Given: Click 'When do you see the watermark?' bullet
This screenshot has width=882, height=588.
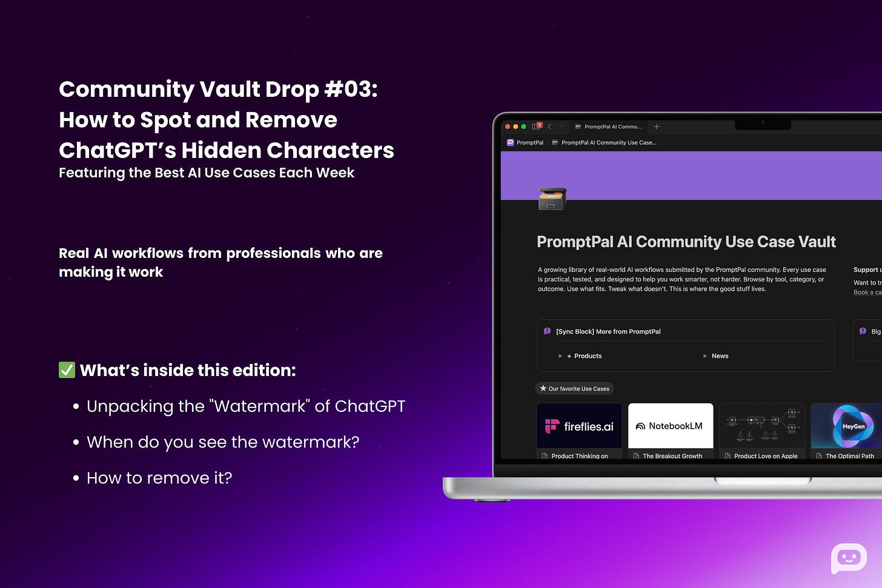Looking at the screenshot, I should 223,442.
